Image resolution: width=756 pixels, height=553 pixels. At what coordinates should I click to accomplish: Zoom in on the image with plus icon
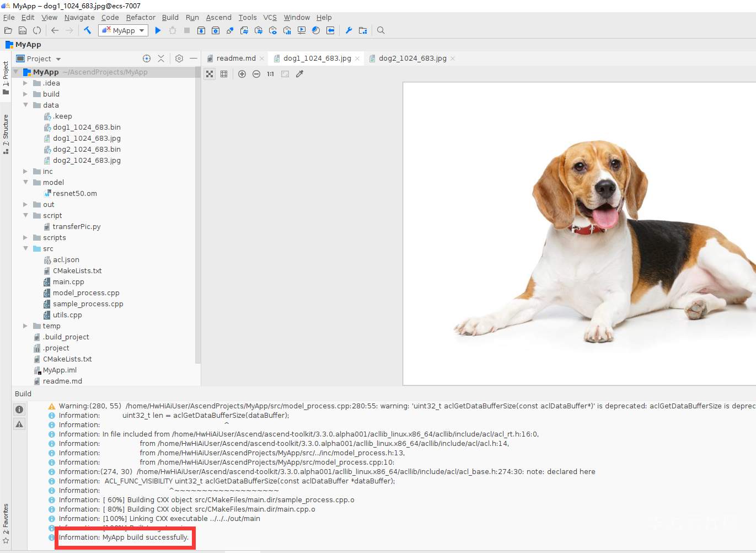click(242, 74)
